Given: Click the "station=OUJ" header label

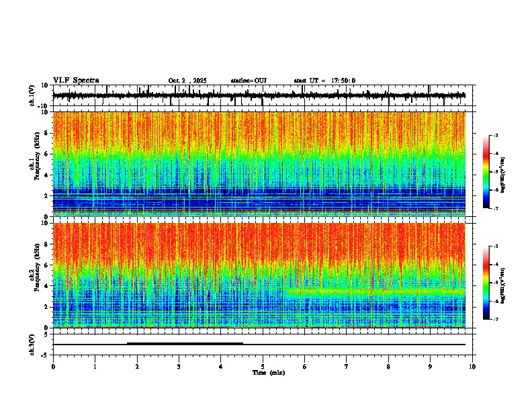Looking at the screenshot, I should coord(249,81).
